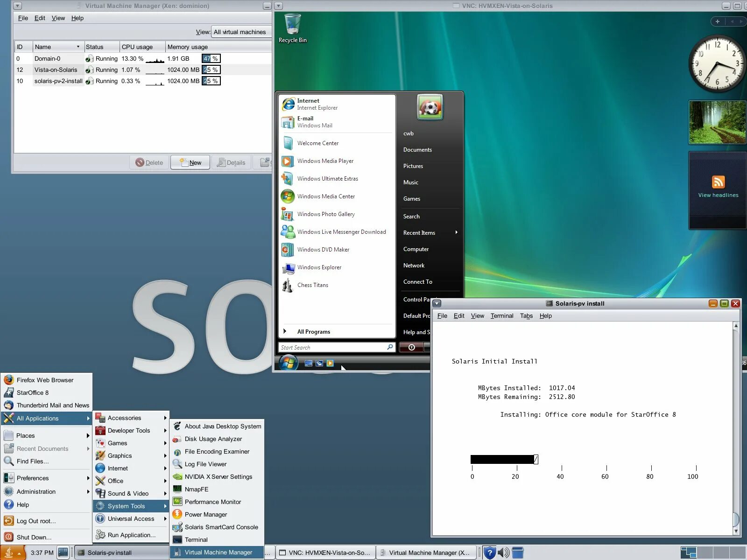Click Shut Down in launch menu
The width and height of the screenshot is (747, 560).
tap(46, 537)
